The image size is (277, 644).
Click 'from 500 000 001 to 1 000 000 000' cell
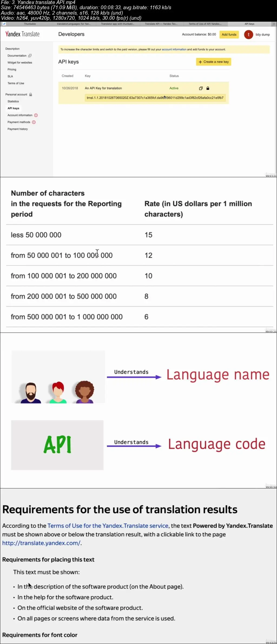(67, 317)
